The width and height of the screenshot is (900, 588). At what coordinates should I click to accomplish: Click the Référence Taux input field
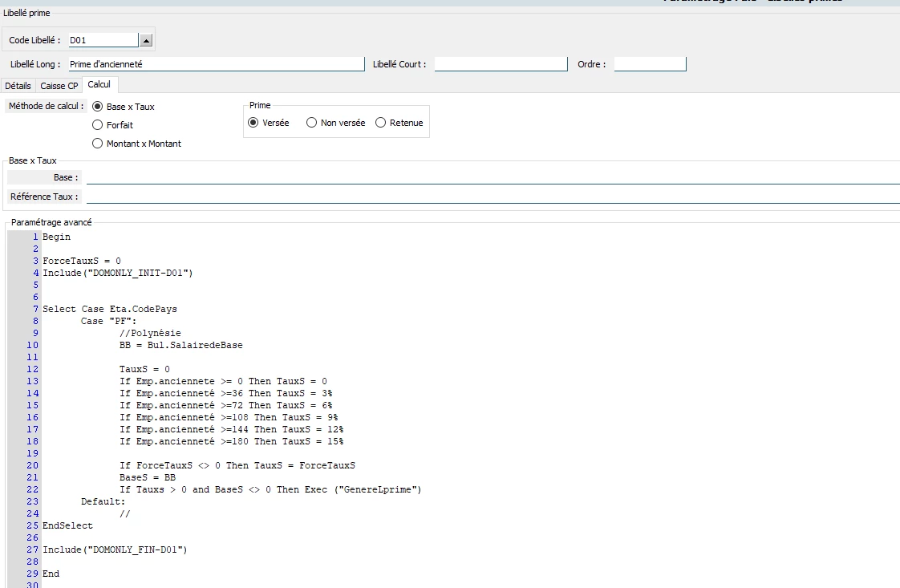tap(493, 197)
